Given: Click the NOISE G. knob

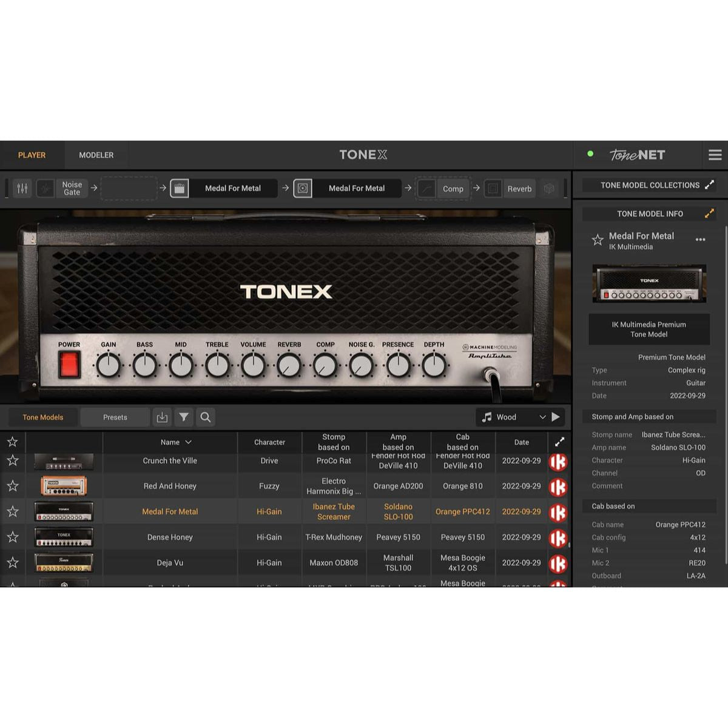Looking at the screenshot, I should (x=362, y=366).
